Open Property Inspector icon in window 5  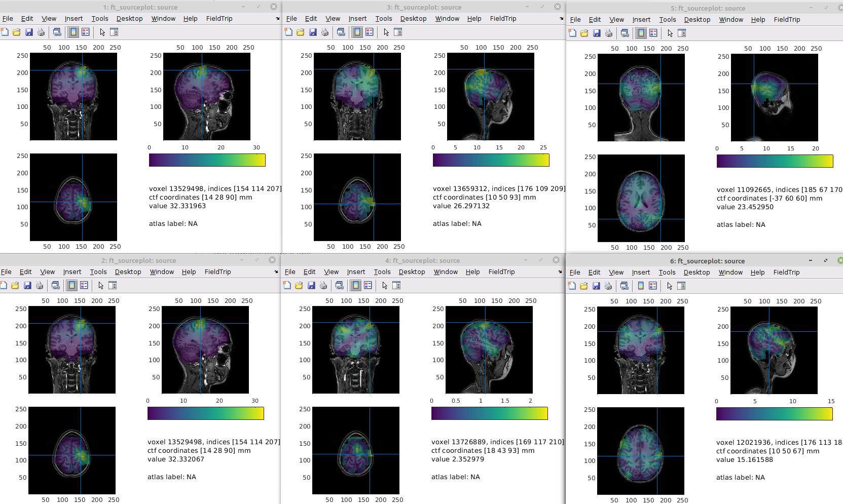click(x=682, y=33)
